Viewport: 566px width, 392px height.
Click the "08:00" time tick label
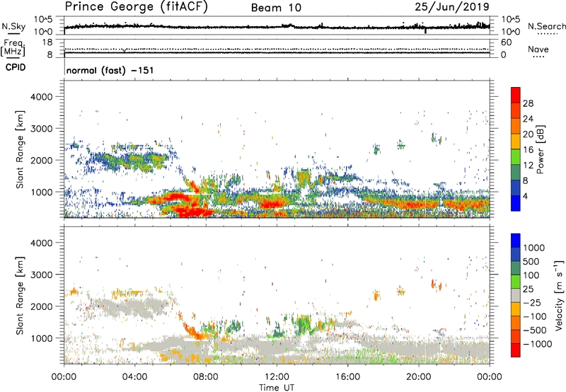(x=205, y=377)
